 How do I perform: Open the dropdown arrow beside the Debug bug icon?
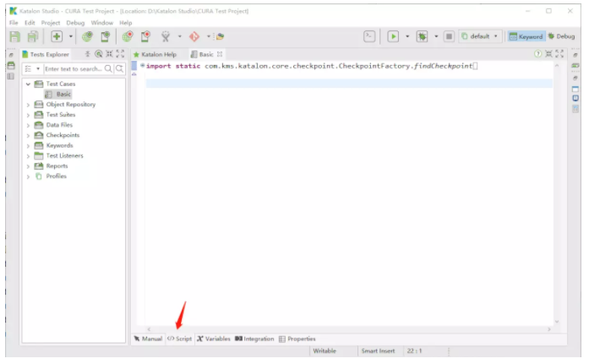tap(436, 36)
